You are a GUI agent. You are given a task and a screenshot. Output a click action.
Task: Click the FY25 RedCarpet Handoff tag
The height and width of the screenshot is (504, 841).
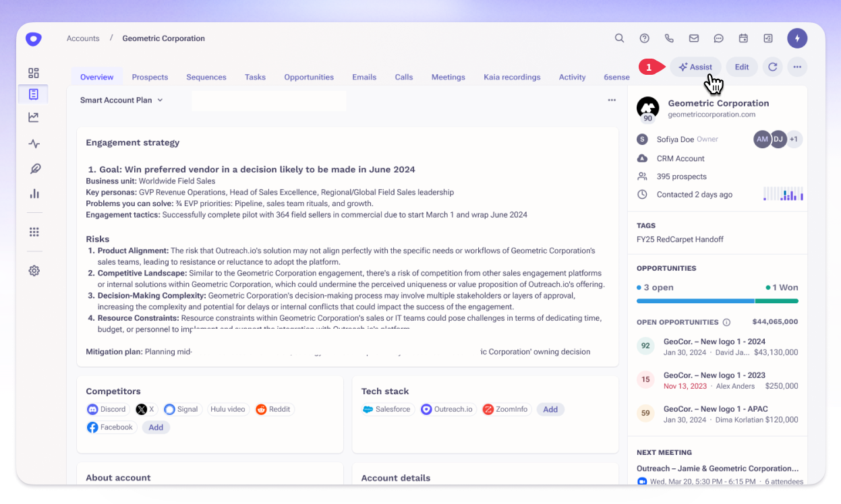680,239
